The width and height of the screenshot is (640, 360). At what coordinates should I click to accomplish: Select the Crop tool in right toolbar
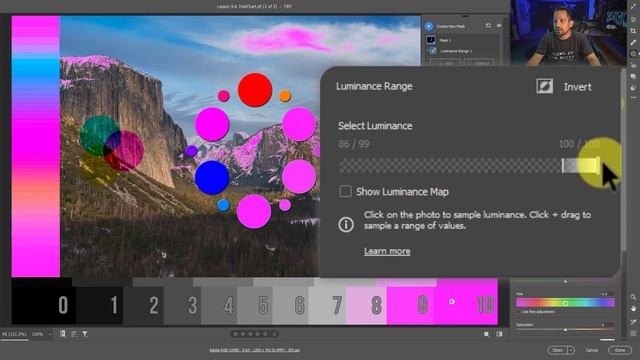[x=633, y=31]
